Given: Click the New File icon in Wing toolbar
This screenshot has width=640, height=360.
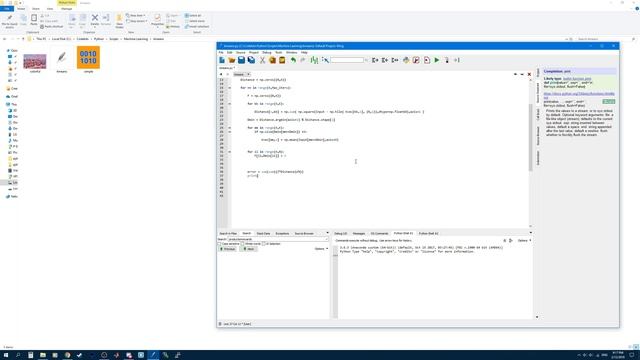Looking at the screenshot, I should tap(222, 60).
